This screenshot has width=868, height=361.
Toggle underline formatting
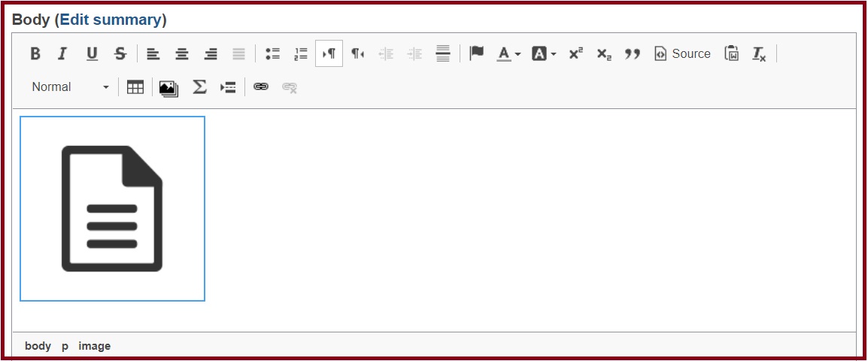pos(92,53)
